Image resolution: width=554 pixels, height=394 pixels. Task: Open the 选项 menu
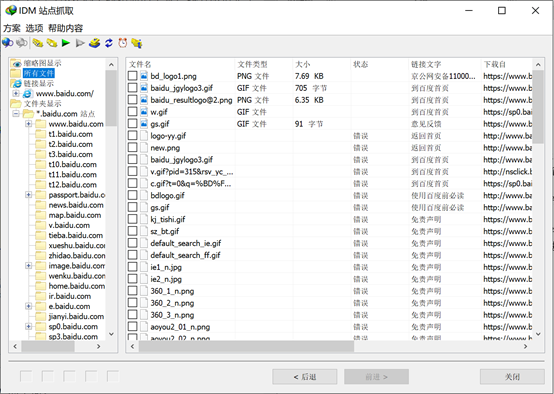click(34, 28)
